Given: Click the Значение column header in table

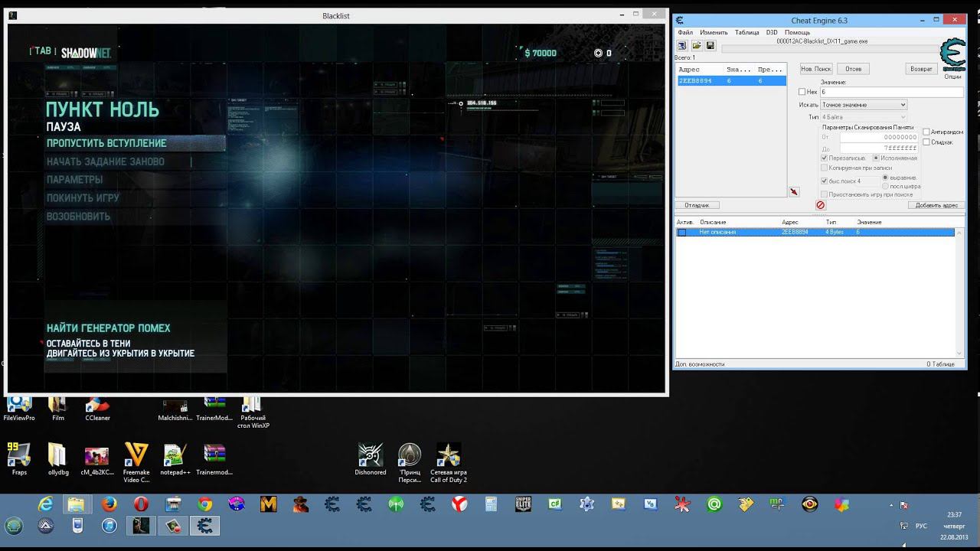Looking at the screenshot, I should pyautogui.click(x=869, y=222).
